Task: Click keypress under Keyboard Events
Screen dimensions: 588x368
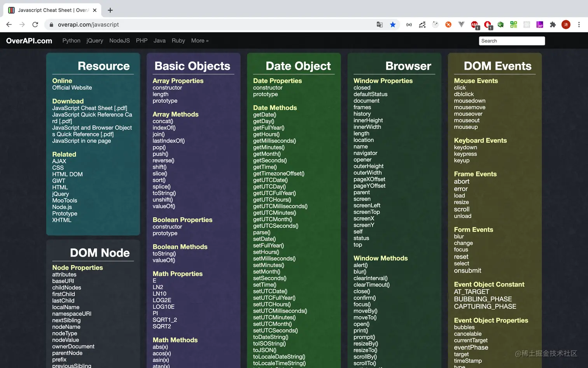Action: point(465,154)
